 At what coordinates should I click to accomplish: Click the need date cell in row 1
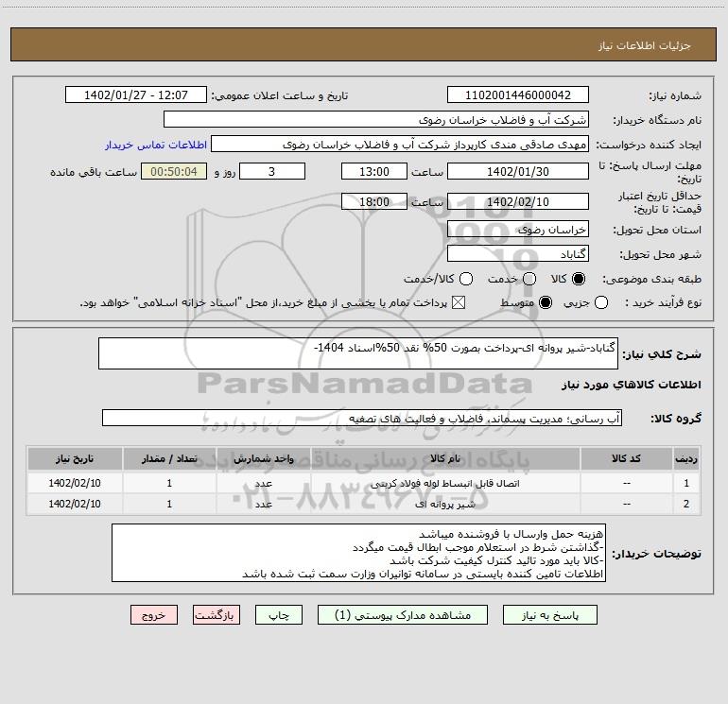pos(75,483)
